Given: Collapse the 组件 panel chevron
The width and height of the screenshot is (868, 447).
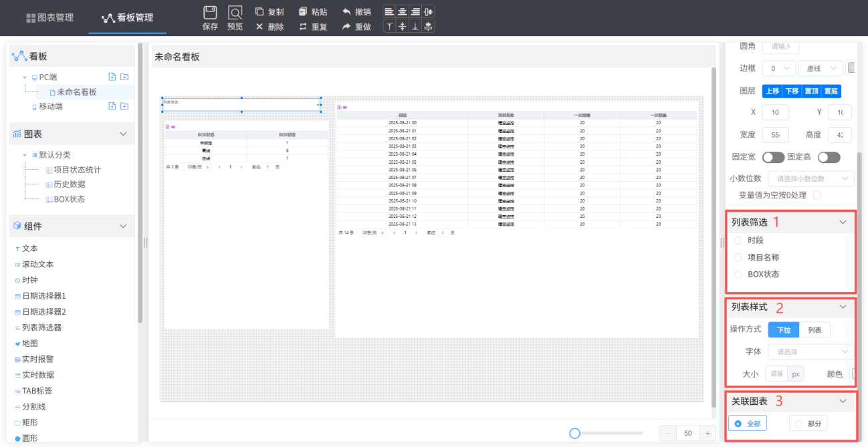Looking at the screenshot, I should pyautogui.click(x=123, y=227).
